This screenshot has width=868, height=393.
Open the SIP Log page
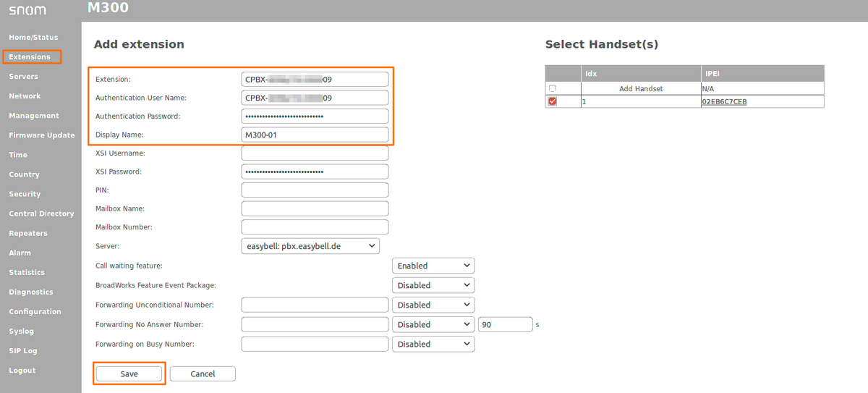(23, 351)
